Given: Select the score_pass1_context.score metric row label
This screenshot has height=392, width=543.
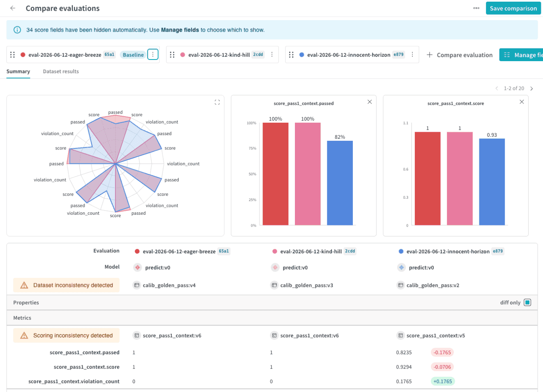Looking at the screenshot, I should pyautogui.click(x=87, y=367).
